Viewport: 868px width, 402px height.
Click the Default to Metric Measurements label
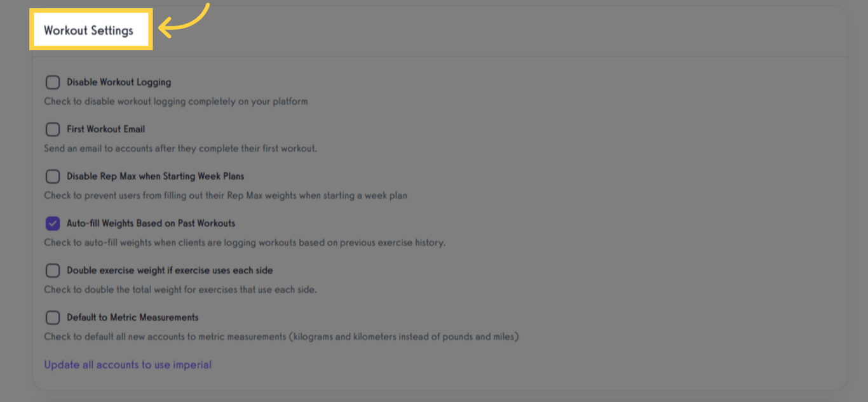pyautogui.click(x=133, y=317)
